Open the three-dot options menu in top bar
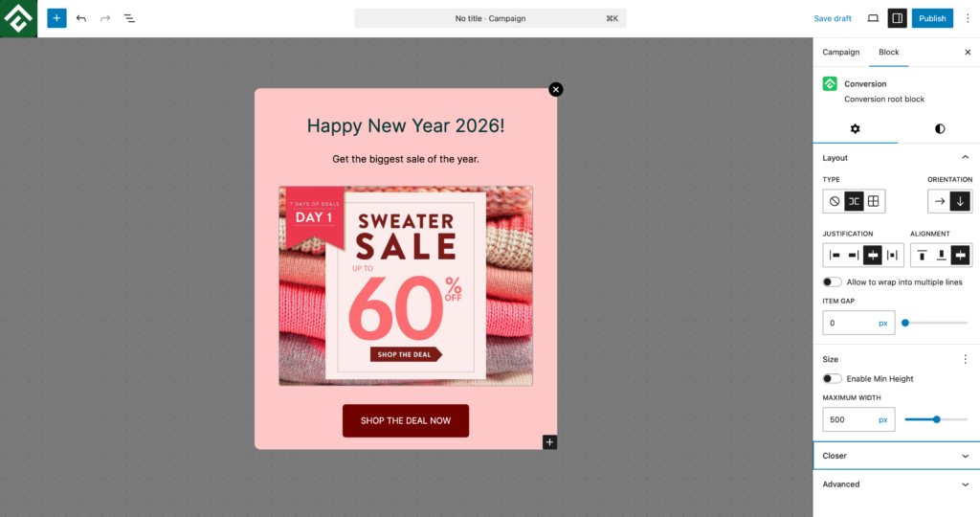 968,18
